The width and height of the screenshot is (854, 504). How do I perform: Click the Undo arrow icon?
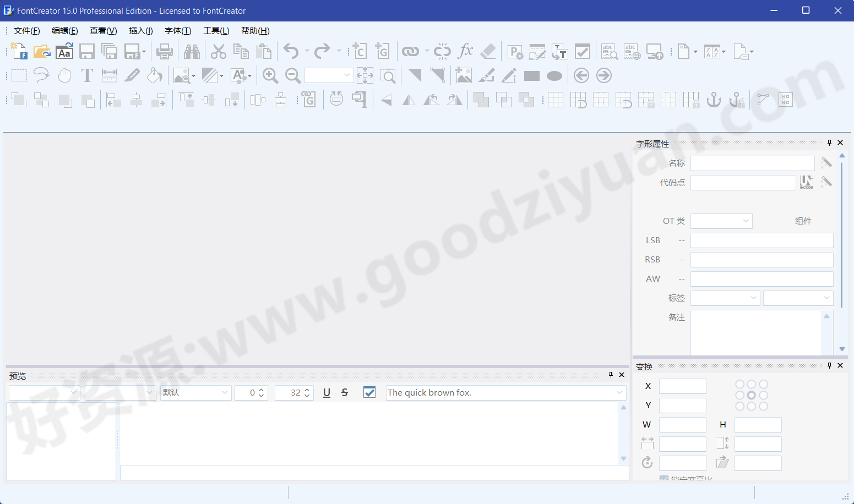291,51
